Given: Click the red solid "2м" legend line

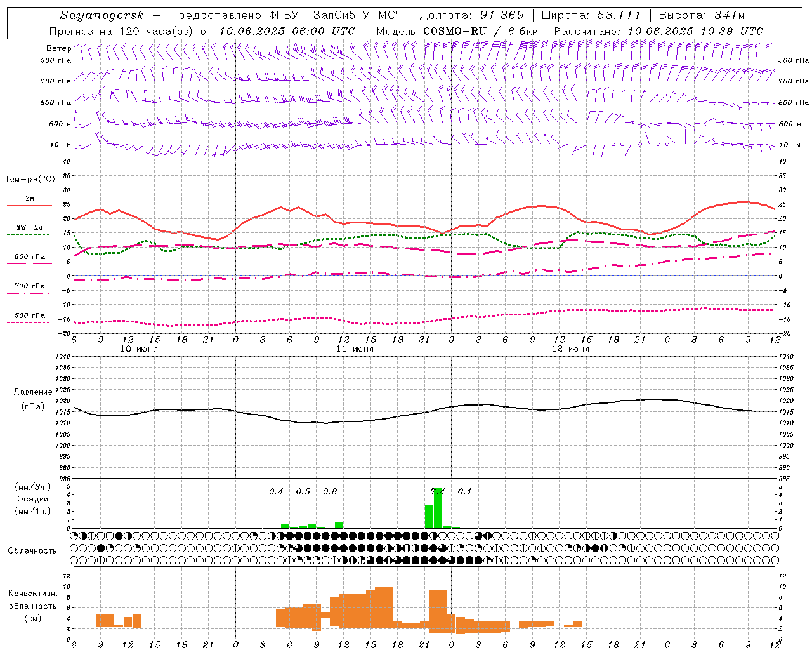Looking at the screenshot, I should pos(29,205).
